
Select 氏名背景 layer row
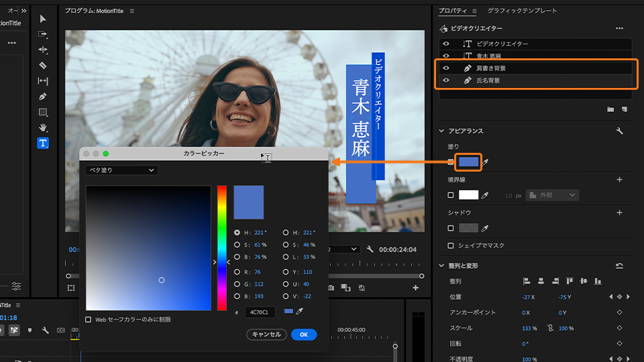pyautogui.click(x=535, y=80)
